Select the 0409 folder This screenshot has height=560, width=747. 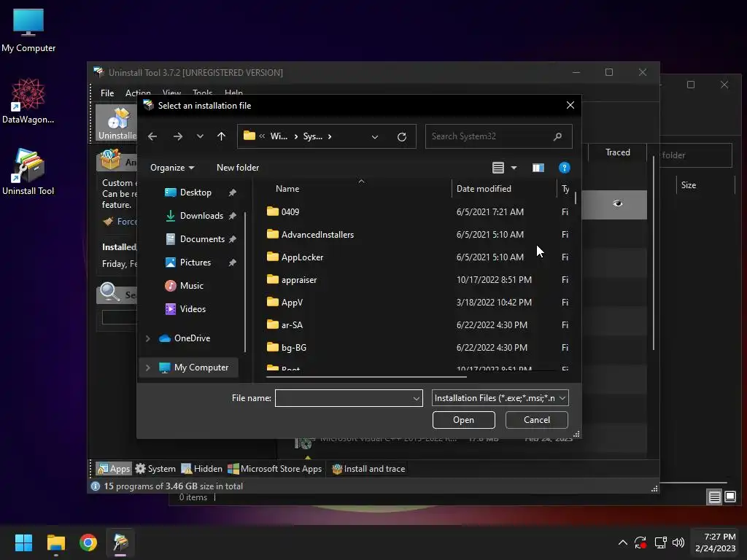click(290, 211)
